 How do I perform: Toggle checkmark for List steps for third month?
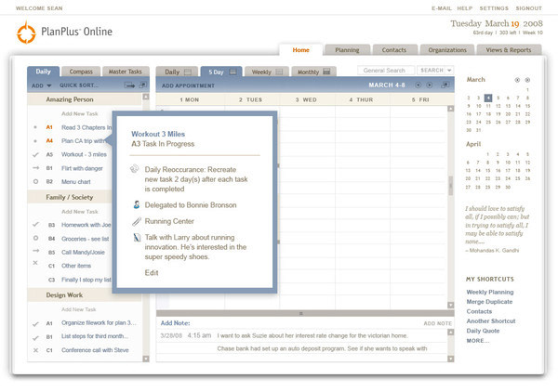(35, 337)
